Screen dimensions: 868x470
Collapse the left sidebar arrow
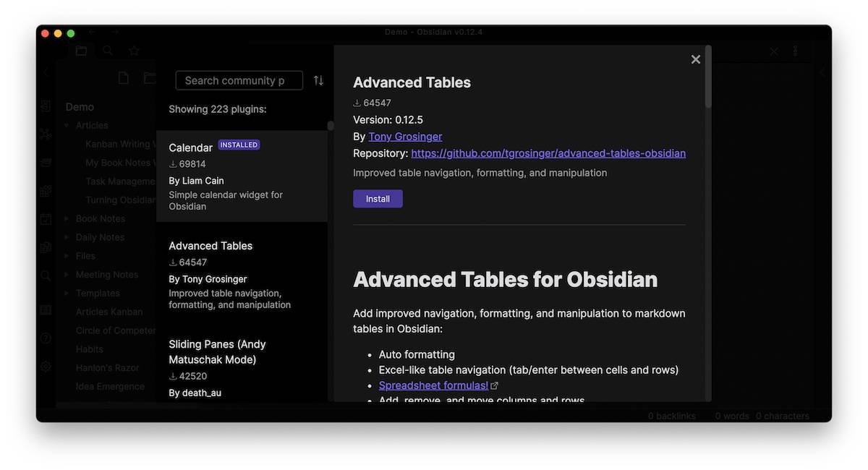coord(46,72)
